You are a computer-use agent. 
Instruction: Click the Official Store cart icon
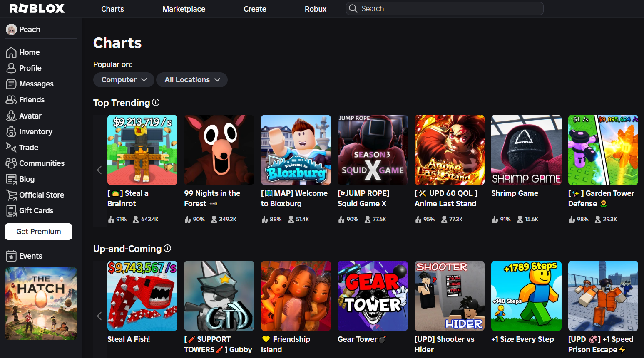pos(11,195)
